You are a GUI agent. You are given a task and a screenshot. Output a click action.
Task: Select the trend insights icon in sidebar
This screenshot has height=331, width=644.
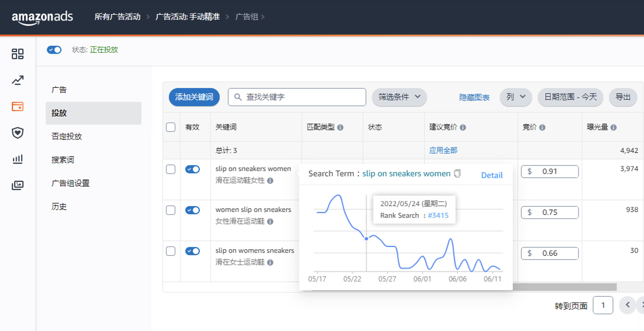point(18,80)
